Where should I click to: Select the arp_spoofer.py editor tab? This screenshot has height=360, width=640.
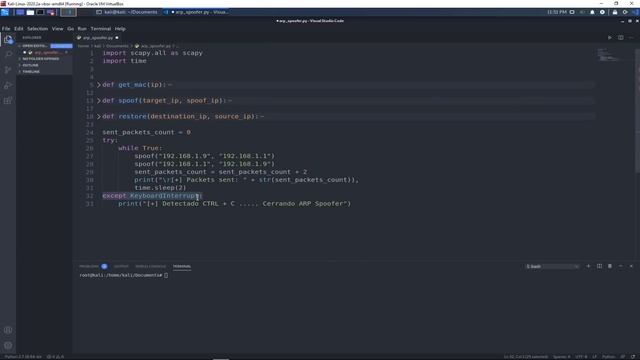point(98,38)
